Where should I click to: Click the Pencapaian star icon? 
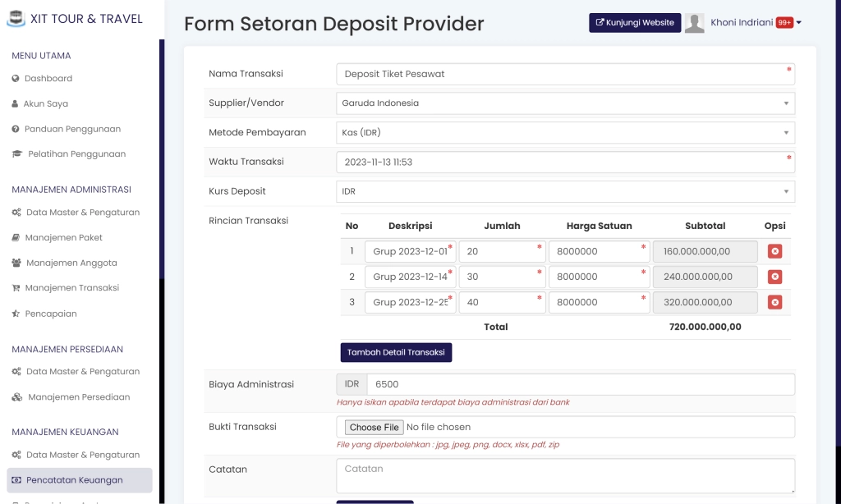15,314
